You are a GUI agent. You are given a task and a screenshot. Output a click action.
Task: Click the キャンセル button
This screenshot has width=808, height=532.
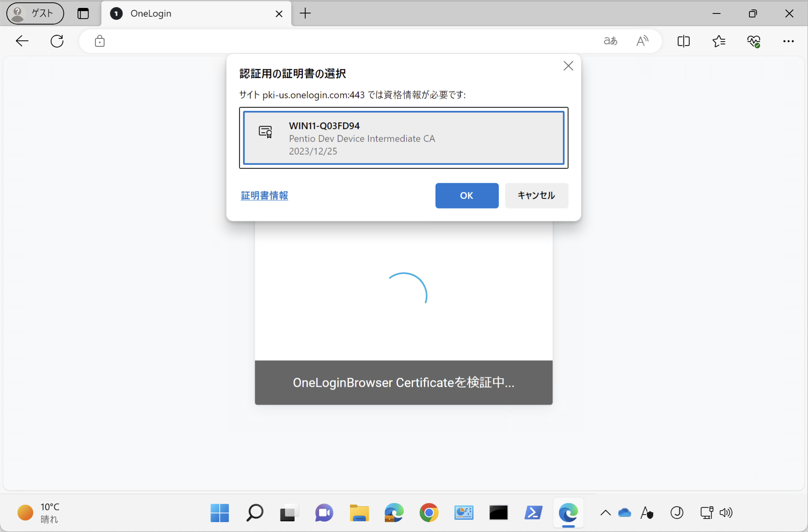(x=536, y=195)
